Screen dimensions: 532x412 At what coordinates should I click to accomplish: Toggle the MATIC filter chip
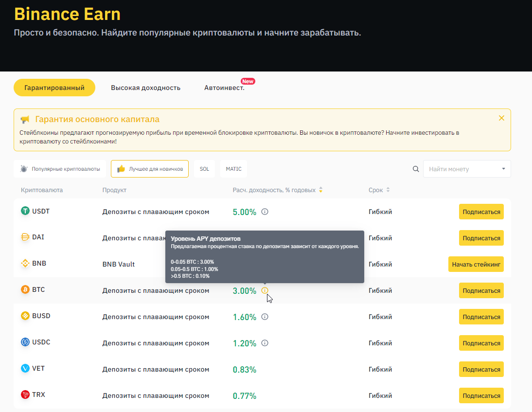(233, 169)
